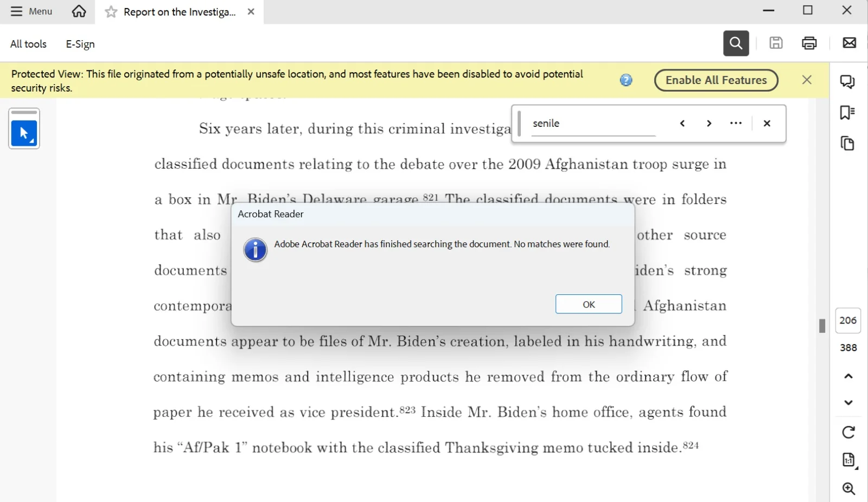The height and width of the screenshot is (502, 868).
Task: Open the bookmarks panel
Action: tap(847, 112)
